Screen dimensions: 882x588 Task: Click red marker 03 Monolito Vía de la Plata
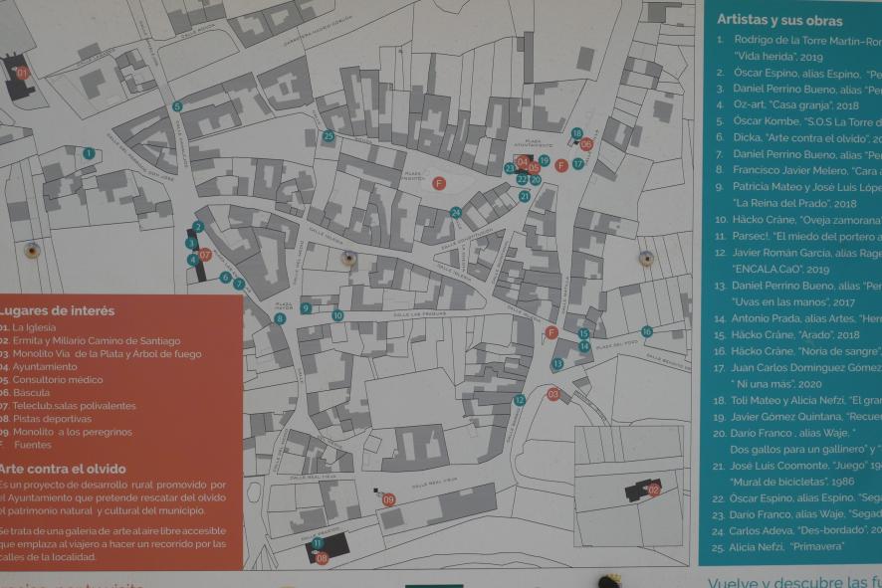point(553,394)
